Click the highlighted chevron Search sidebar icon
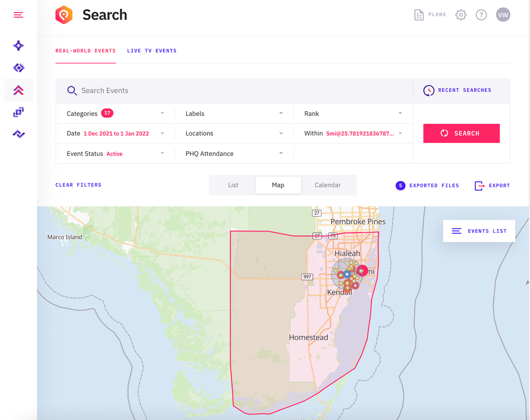This screenshot has width=530, height=420. [18, 90]
